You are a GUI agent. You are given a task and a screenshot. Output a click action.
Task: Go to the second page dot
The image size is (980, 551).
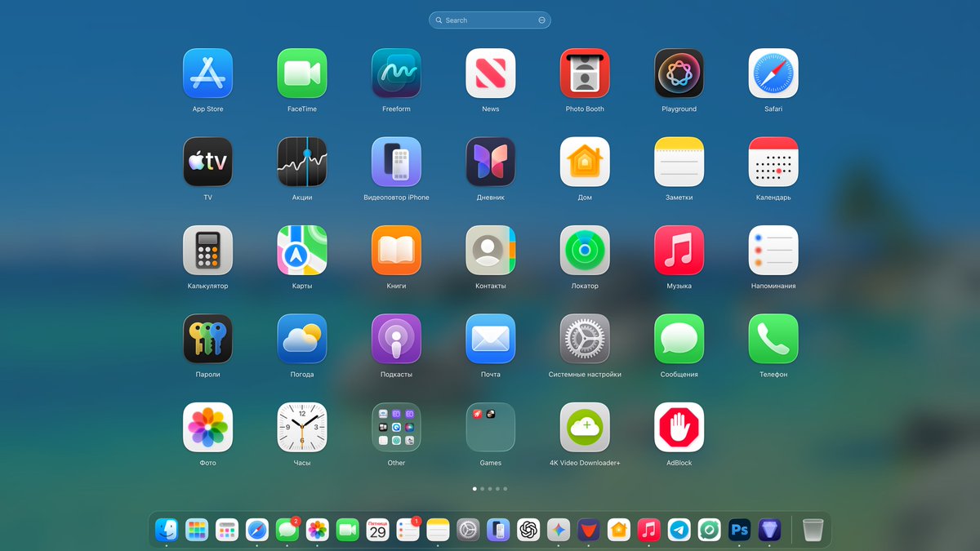[x=483, y=488]
